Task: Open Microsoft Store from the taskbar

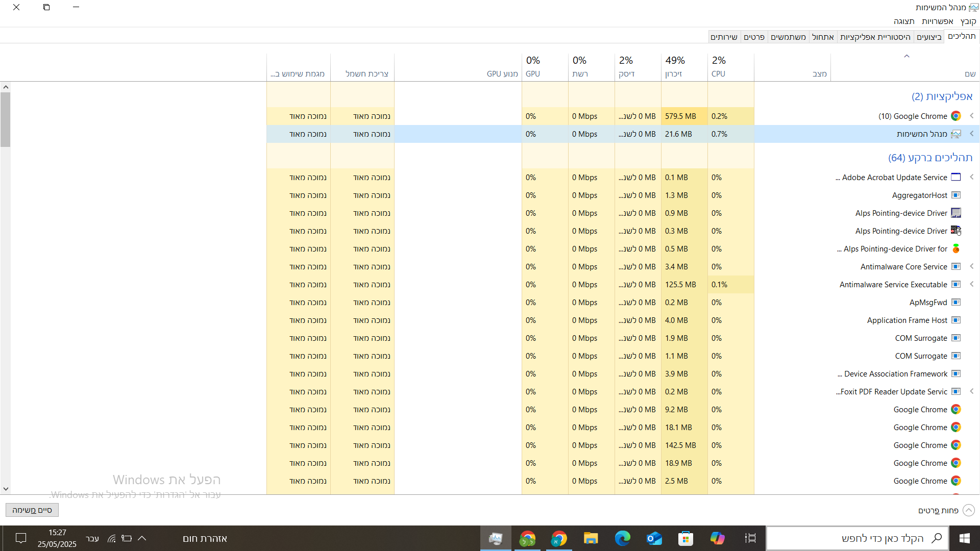Action: coord(685,538)
